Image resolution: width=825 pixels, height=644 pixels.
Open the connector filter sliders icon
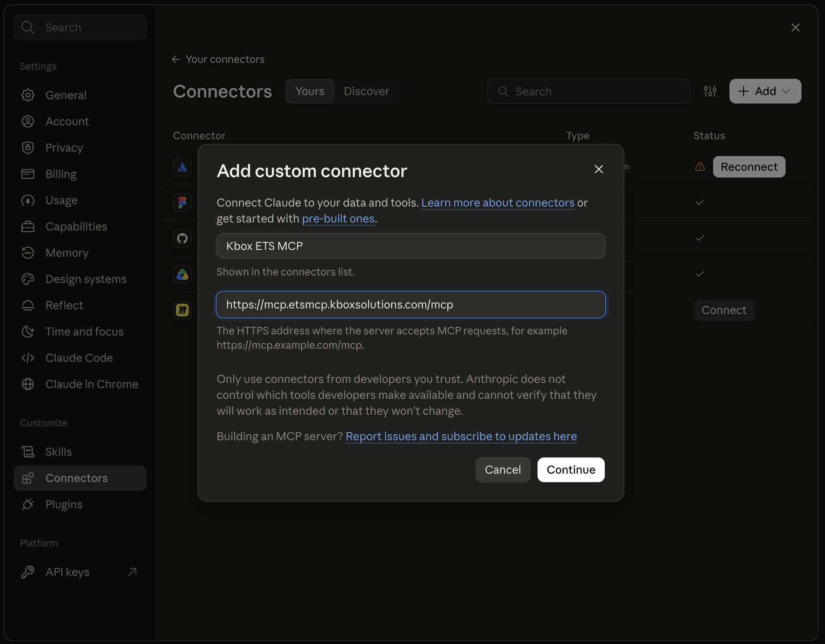(710, 91)
